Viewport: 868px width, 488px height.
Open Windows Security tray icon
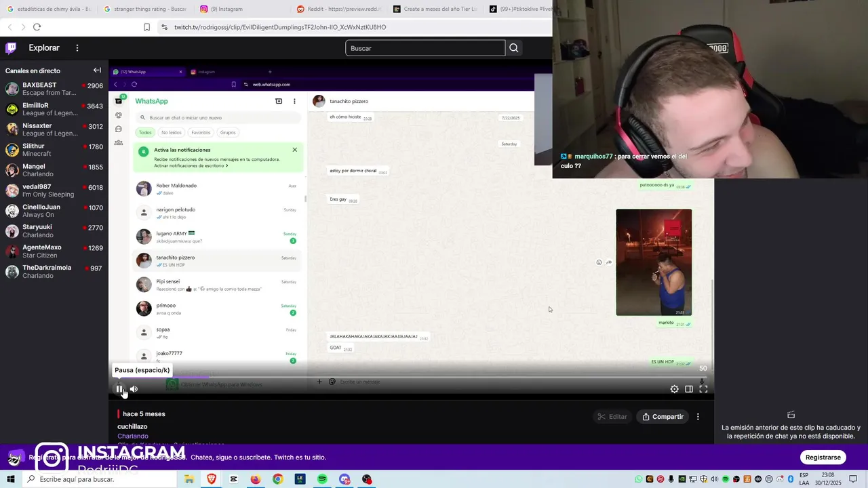tap(704, 479)
